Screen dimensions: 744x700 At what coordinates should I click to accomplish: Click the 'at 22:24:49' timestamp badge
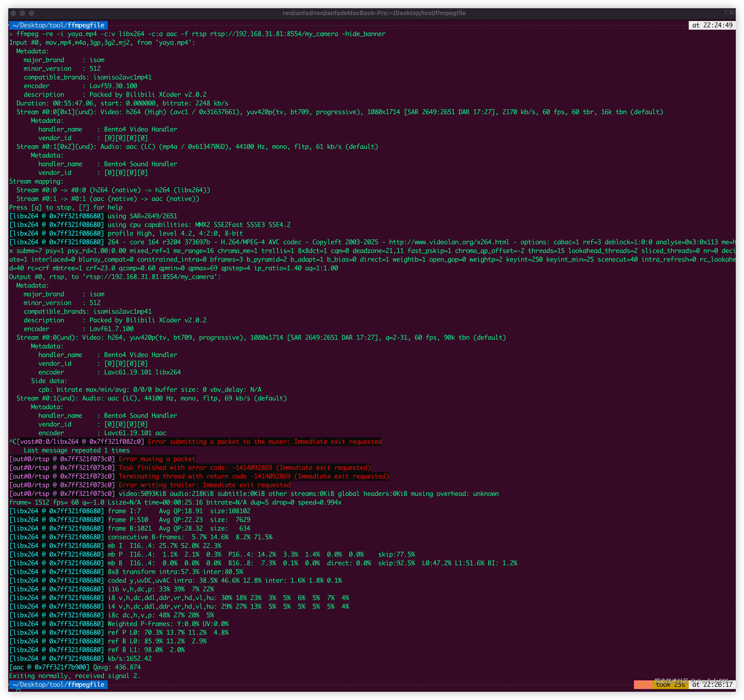point(712,25)
